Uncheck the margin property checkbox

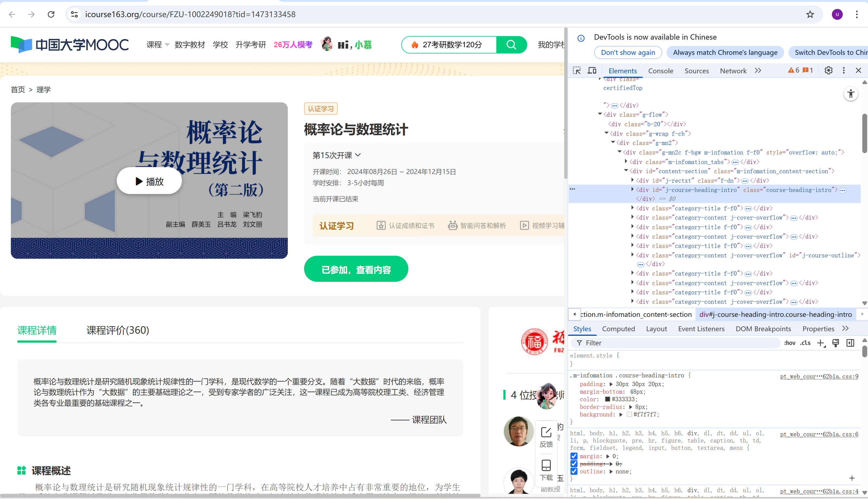[574, 456]
